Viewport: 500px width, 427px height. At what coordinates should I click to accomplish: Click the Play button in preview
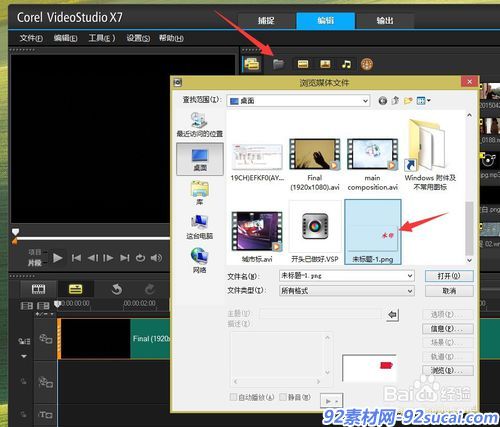point(58,258)
